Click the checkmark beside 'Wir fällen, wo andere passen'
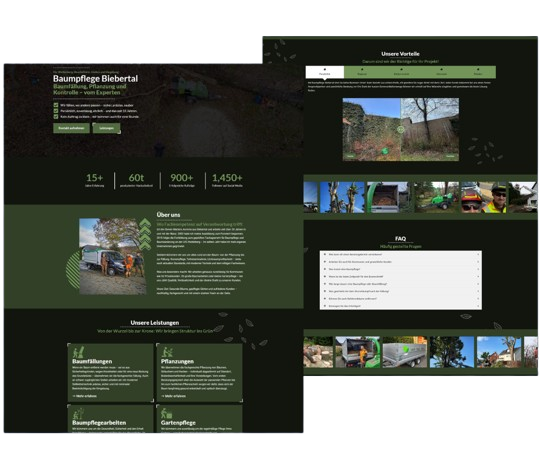542x460 pixels. [56, 105]
